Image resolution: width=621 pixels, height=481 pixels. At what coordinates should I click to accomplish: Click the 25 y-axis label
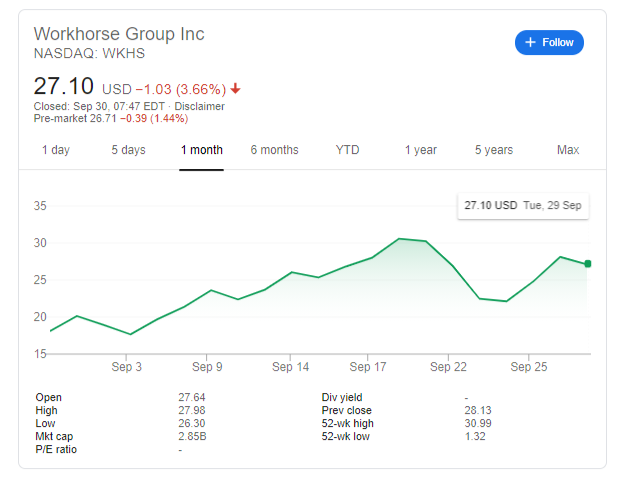click(40, 280)
